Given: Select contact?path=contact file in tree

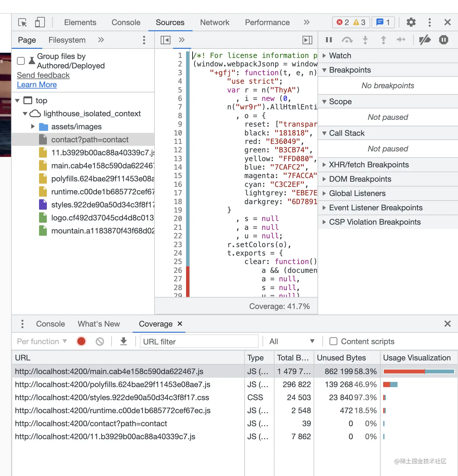Looking at the screenshot, I should (x=83, y=140).
